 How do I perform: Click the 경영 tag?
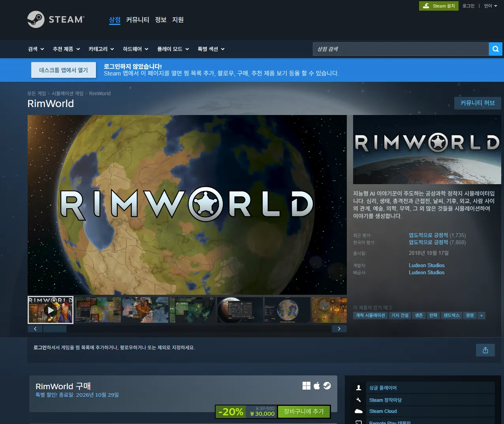click(x=470, y=315)
